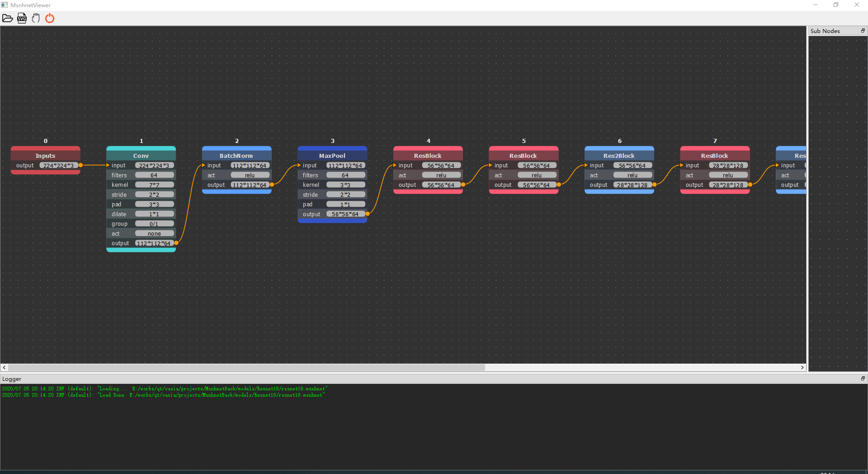The width and height of the screenshot is (868, 474).
Task: Click the output port of the BatchNorm node
Action: [x=272, y=185]
